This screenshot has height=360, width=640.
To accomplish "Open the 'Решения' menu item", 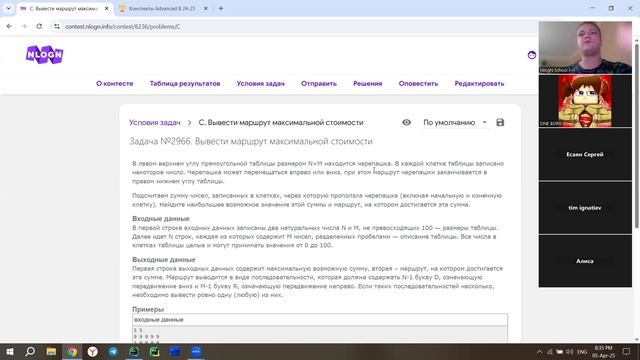I will coord(368,83).
